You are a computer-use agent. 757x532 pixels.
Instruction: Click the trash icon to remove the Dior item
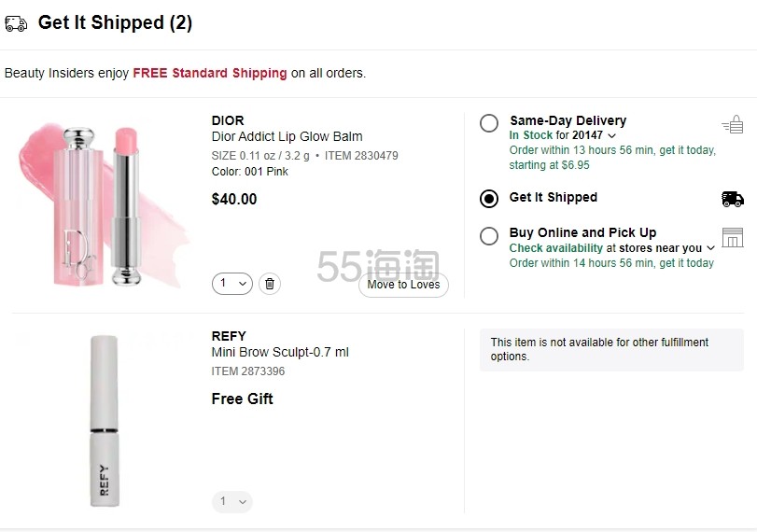coord(270,284)
